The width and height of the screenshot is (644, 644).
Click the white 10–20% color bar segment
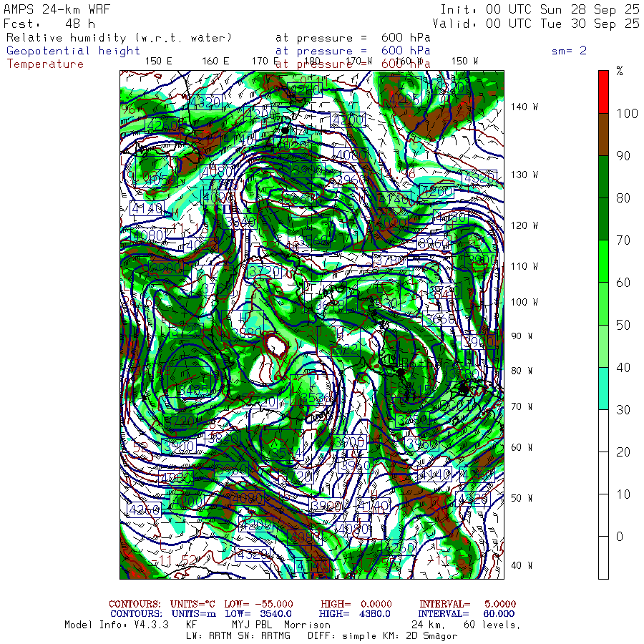click(x=603, y=473)
